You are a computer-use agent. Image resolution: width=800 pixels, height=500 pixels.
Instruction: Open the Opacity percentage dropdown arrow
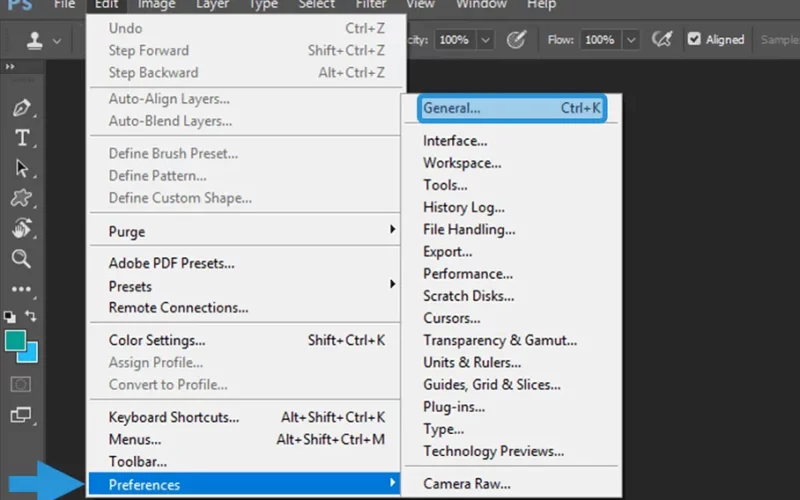point(485,40)
